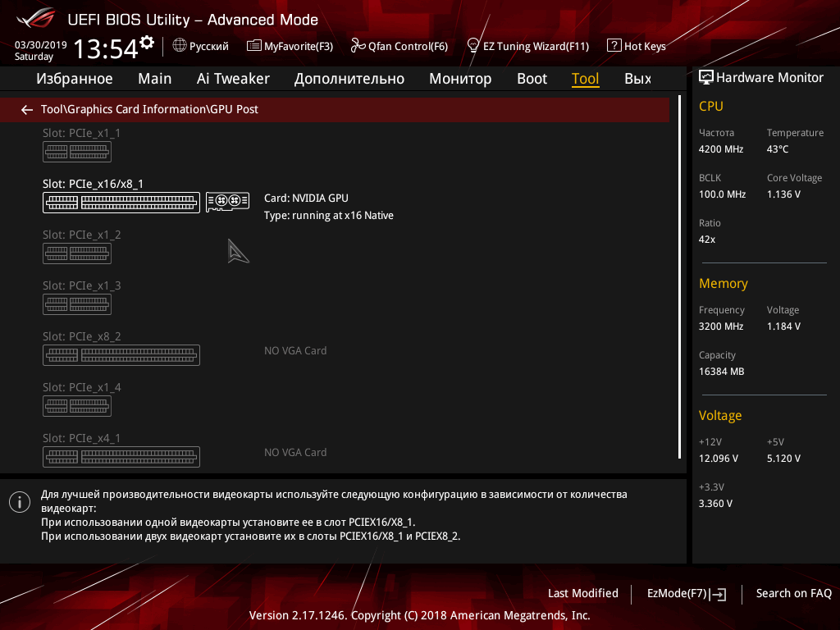
Task: Click Ratio value 42x
Action: (x=707, y=240)
